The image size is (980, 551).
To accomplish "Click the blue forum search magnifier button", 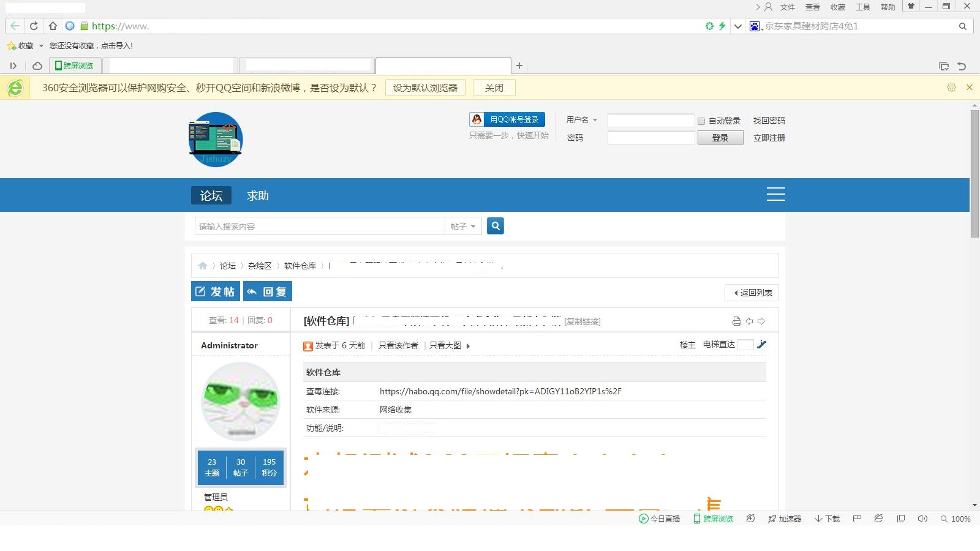I will 496,226.
